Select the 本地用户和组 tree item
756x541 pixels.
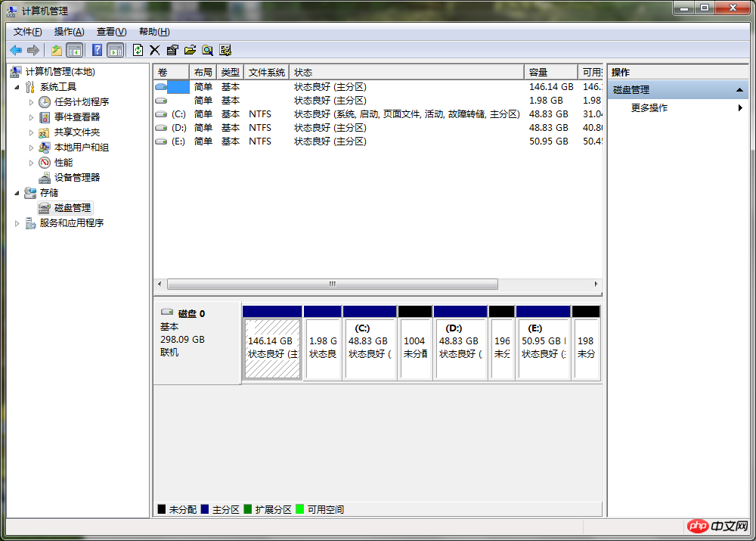click(x=82, y=148)
